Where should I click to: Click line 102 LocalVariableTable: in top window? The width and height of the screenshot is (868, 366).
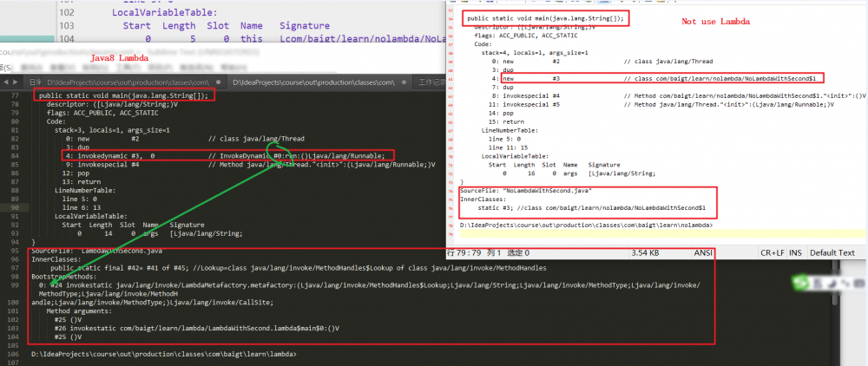(x=164, y=11)
